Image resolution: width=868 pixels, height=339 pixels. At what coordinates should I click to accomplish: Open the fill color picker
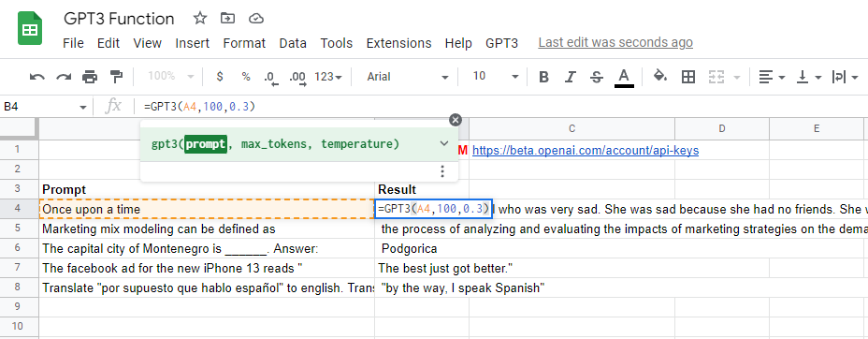coord(659,77)
